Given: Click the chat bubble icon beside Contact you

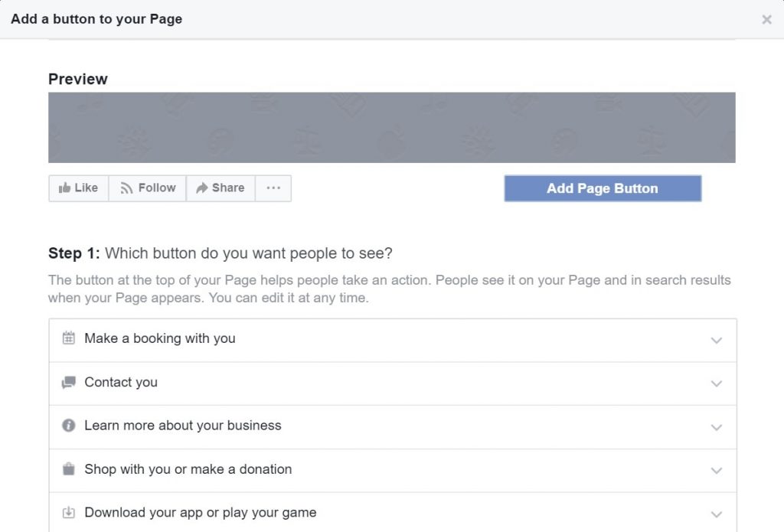Looking at the screenshot, I should tap(69, 382).
